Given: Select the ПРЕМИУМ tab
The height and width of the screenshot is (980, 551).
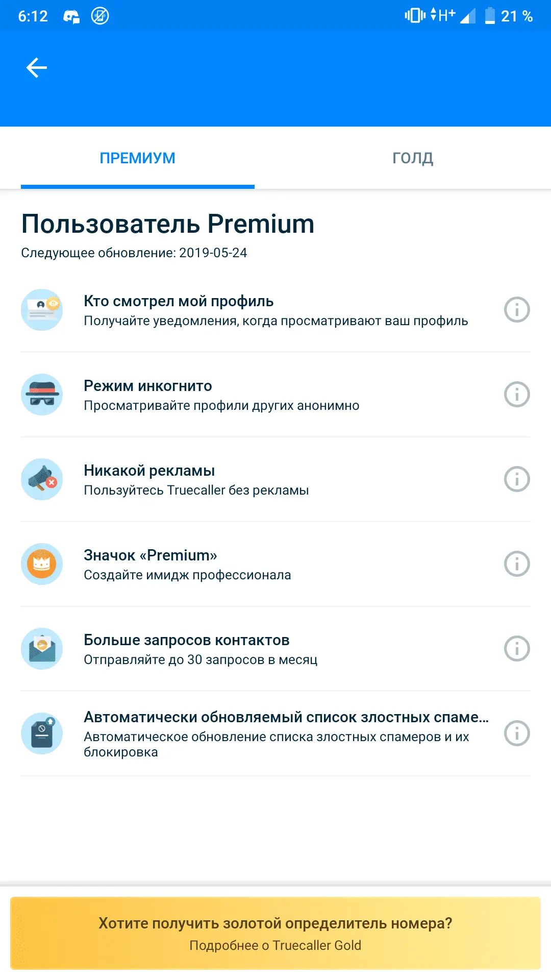Looking at the screenshot, I should pos(137,158).
